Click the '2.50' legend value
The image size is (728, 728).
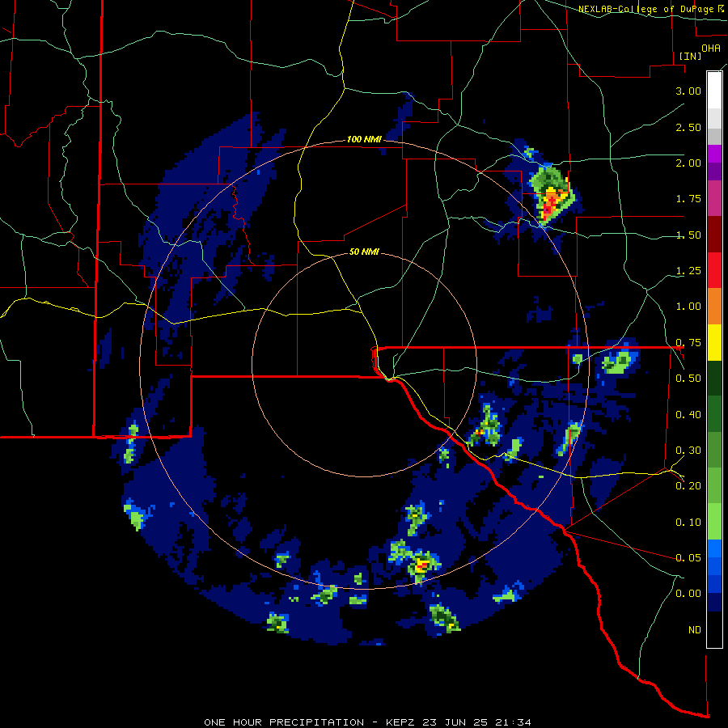[x=688, y=127]
